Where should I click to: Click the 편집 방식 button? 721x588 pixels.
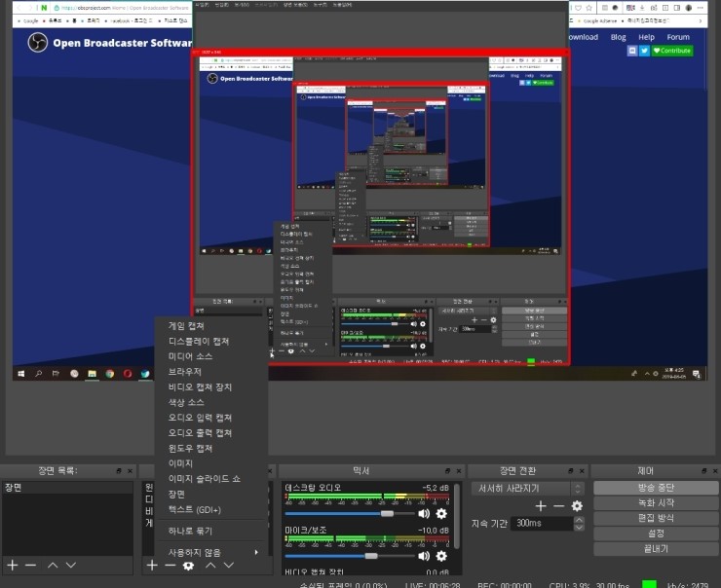[x=656, y=518]
